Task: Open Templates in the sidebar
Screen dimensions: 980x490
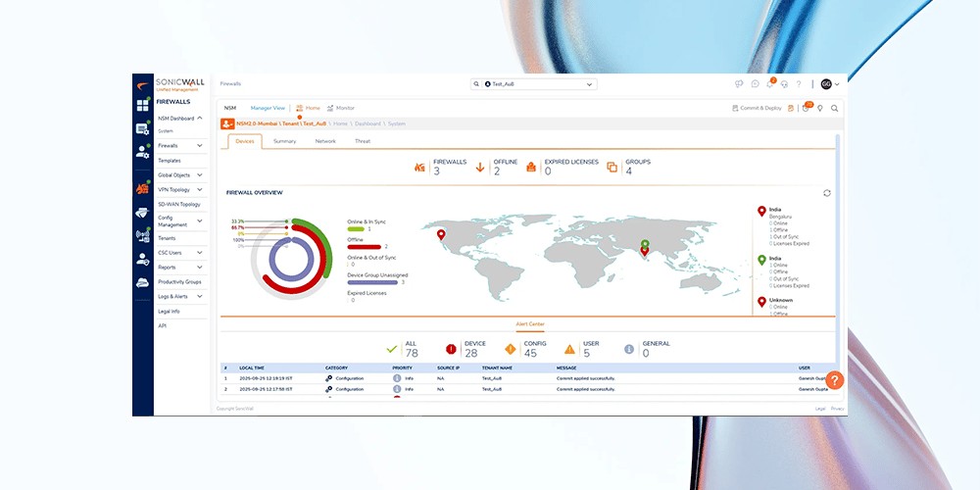Action: tap(170, 161)
